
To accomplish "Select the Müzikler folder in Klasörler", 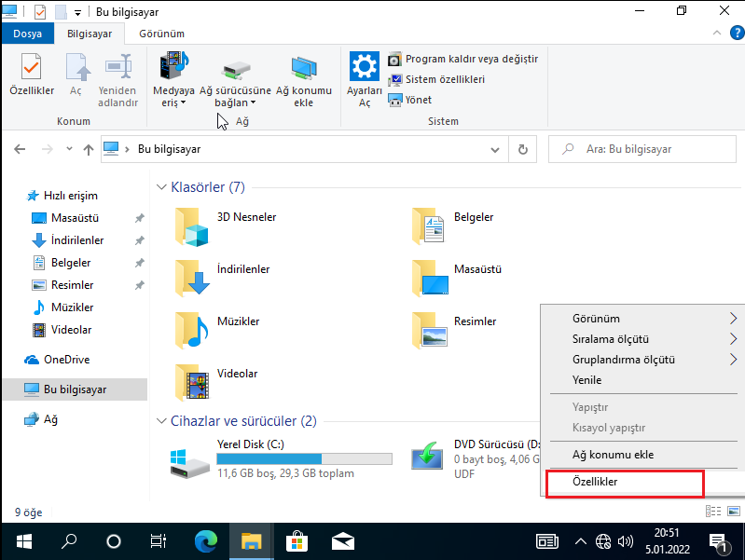I will click(x=217, y=331).
